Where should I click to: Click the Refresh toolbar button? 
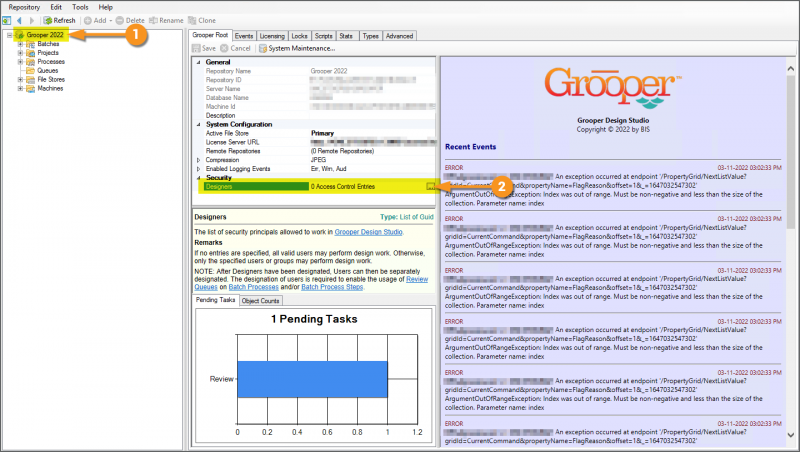pyautogui.click(x=60, y=20)
